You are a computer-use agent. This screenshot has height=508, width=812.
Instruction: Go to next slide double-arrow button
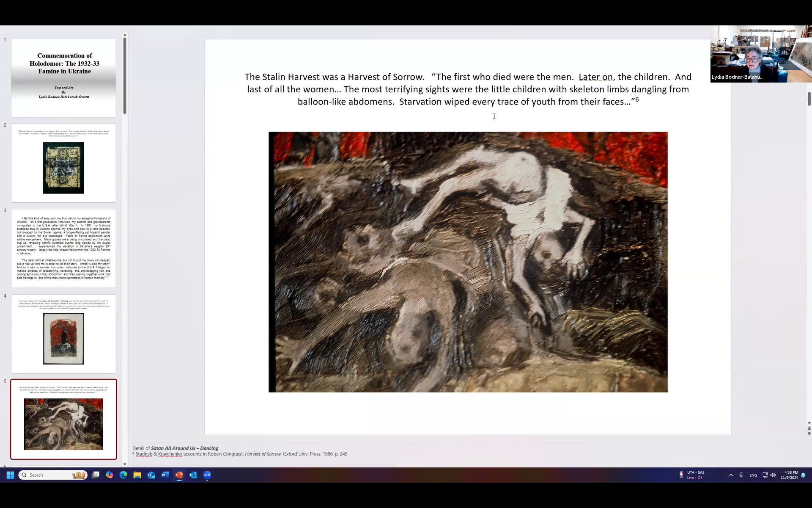pyautogui.click(x=809, y=433)
